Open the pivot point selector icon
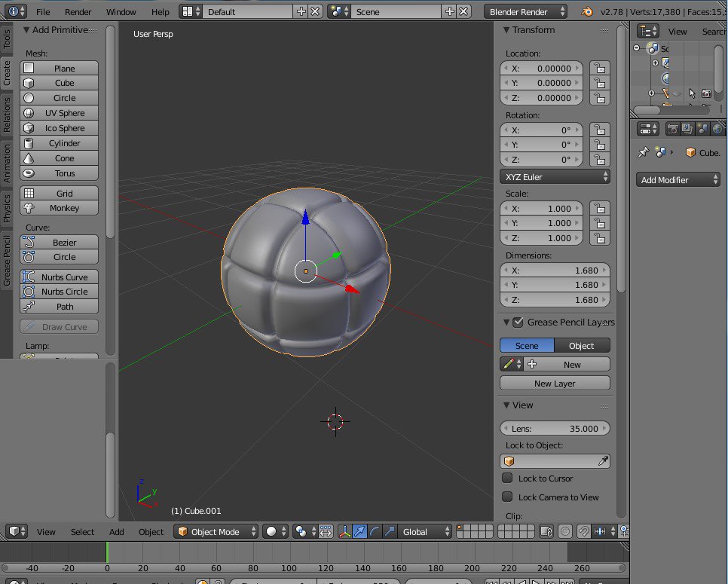This screenshot has width=728, height=584. click(x=304, y=531)
